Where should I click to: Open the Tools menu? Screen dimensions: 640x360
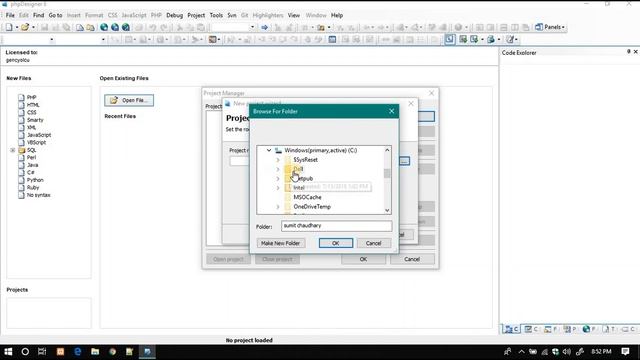[216, 15]
